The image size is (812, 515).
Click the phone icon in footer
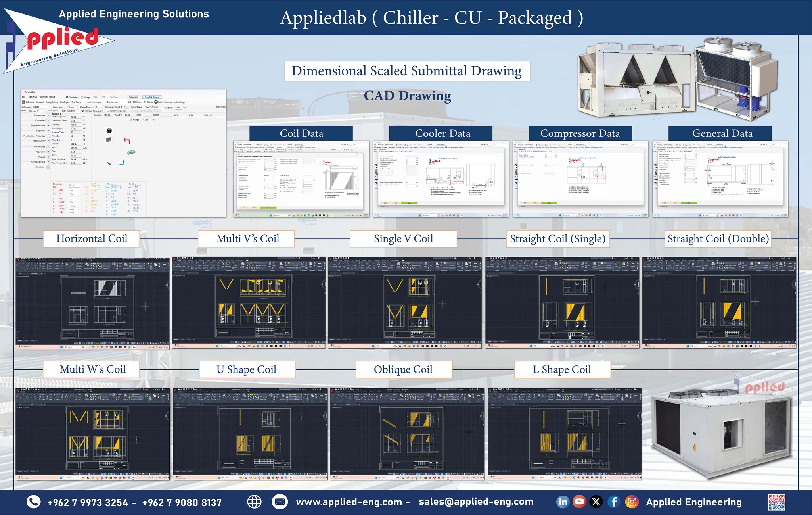(34, 502)
